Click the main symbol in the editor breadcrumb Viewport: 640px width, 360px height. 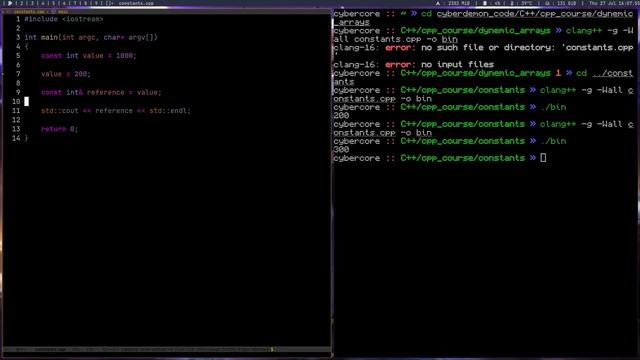63,12
